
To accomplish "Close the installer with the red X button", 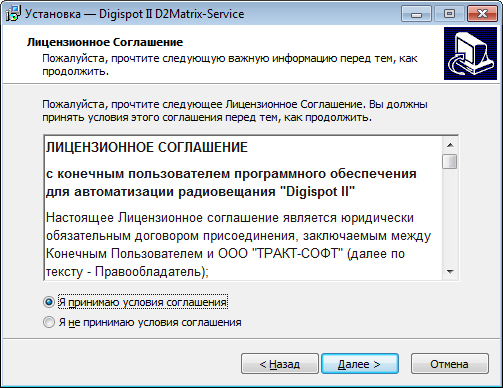I will [482, 14].
